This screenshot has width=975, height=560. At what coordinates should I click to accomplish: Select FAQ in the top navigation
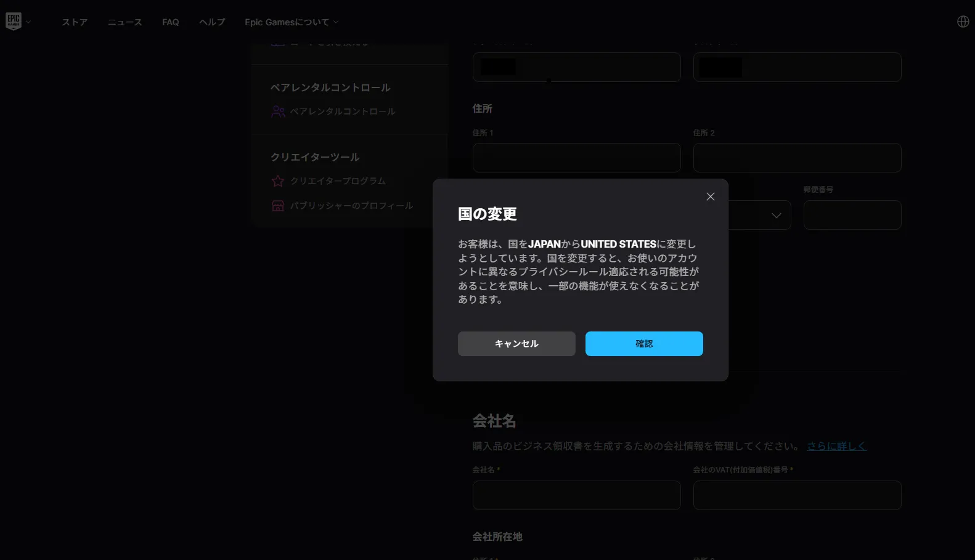170,22
